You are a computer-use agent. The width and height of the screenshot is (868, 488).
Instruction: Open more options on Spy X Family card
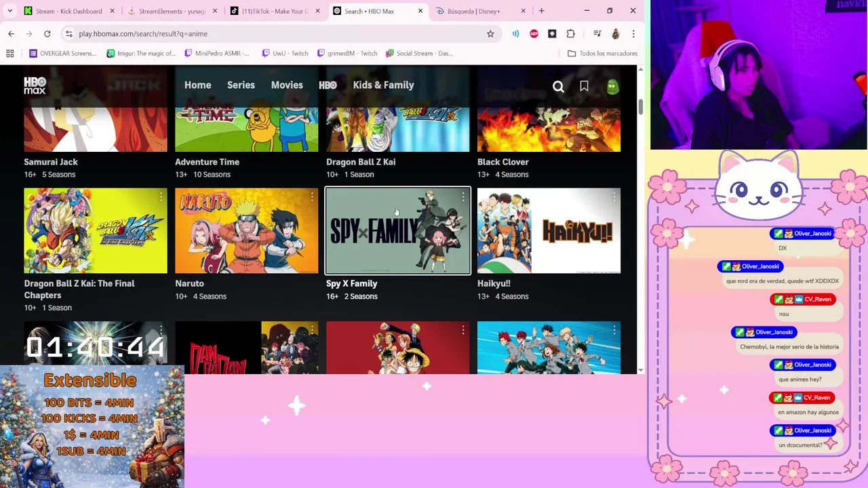(x=463, y=197)
